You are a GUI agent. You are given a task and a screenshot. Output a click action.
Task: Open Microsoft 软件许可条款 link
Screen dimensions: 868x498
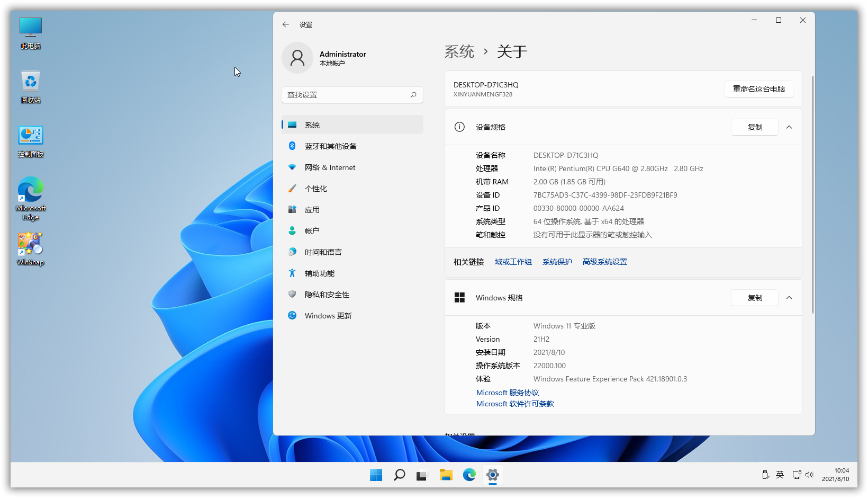(515, 404)
